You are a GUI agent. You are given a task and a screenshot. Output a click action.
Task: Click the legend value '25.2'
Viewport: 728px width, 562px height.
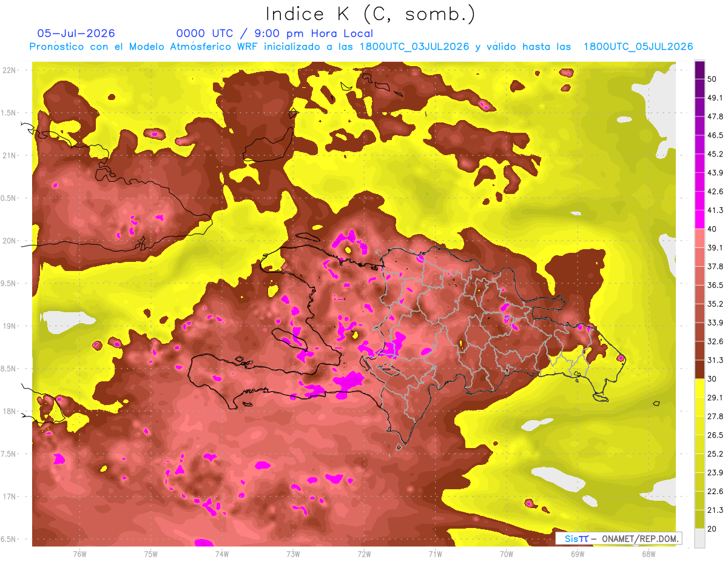[x=715, y=454]
